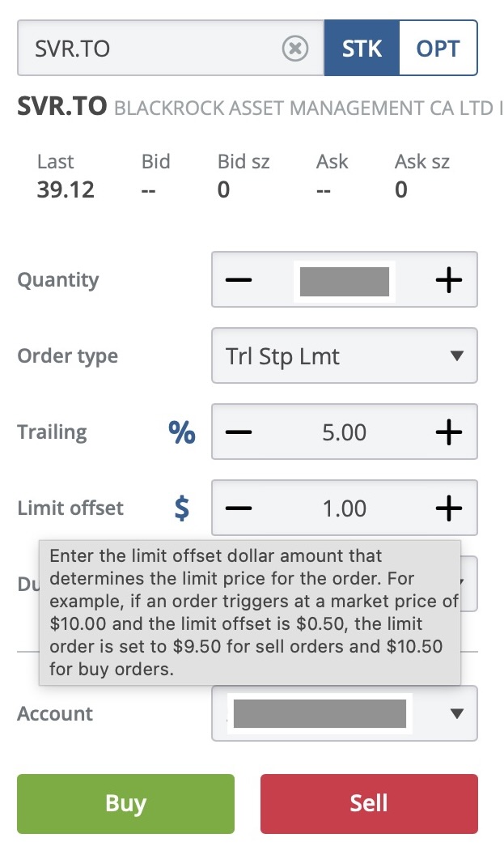Increase the order quantity with plus
The image size is (504, 855).
(x=448, y=280)
